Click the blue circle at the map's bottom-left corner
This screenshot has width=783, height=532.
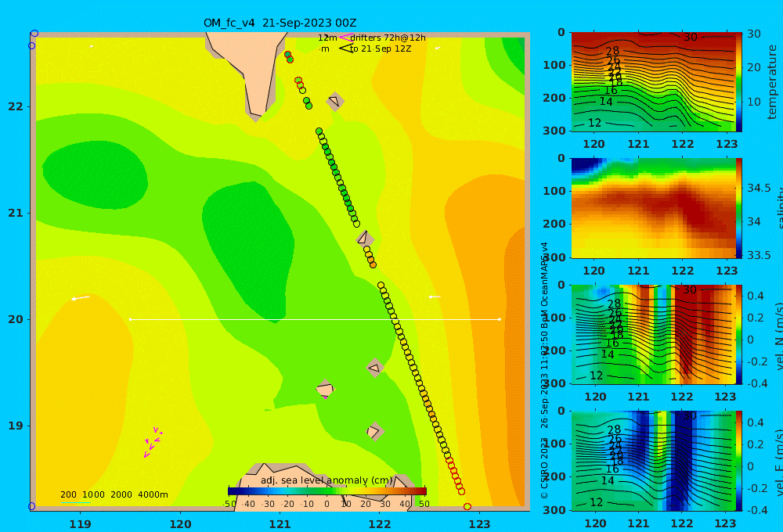pos(31,506)
